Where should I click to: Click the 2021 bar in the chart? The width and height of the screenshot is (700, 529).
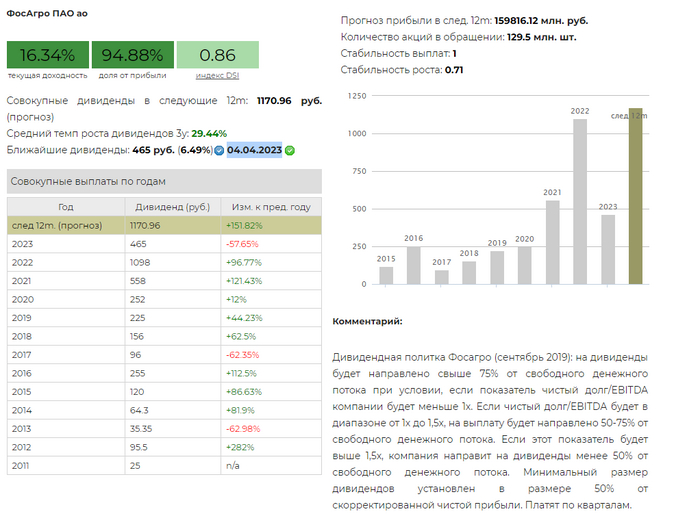point(553,242)
